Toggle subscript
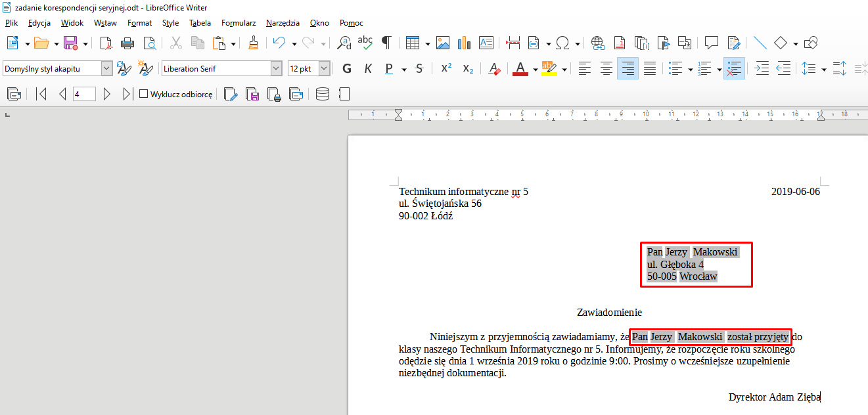This screenshot has width=868, height=415. [x=468, y=68]
